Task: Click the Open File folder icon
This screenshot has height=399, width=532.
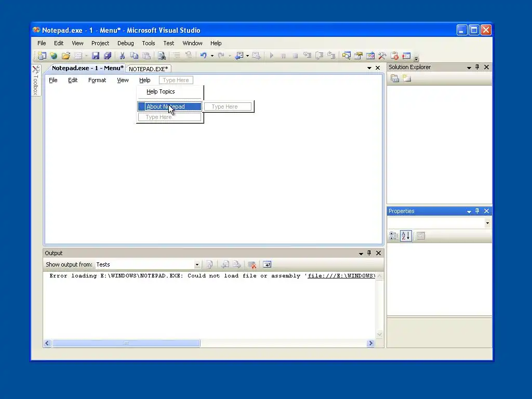Action: pos(66,56)
